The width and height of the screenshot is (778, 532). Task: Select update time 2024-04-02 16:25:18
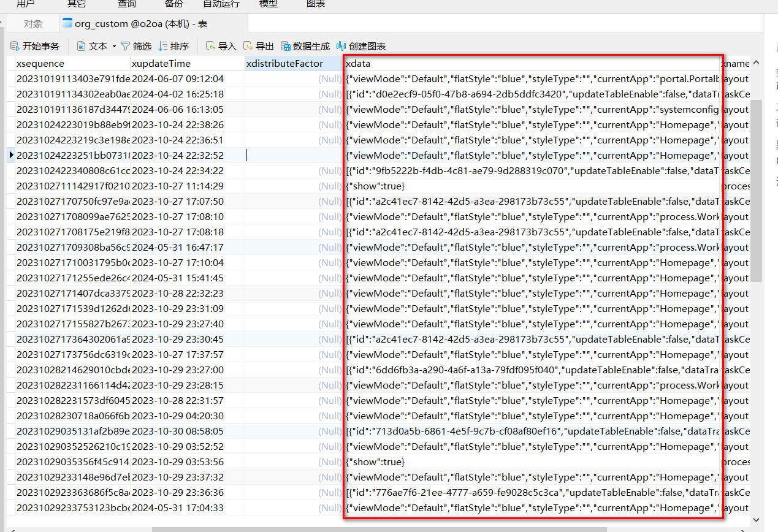[x=187, y=94]
